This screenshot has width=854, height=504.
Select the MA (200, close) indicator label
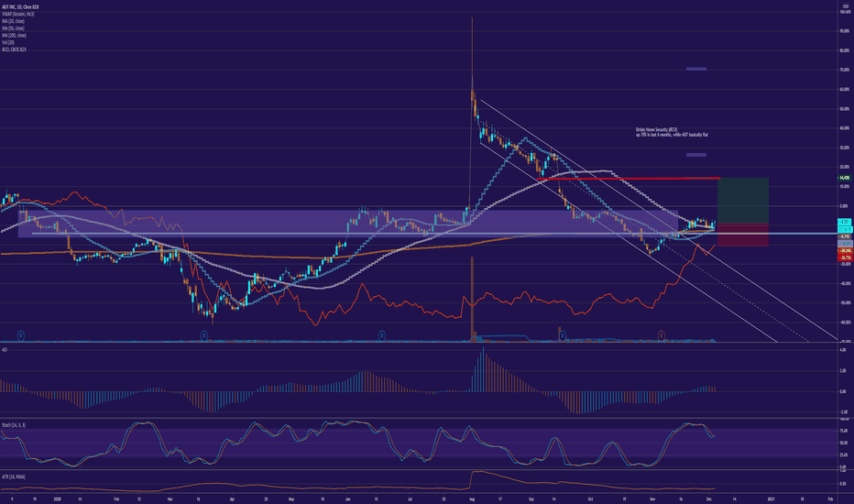tap(14, 36)
